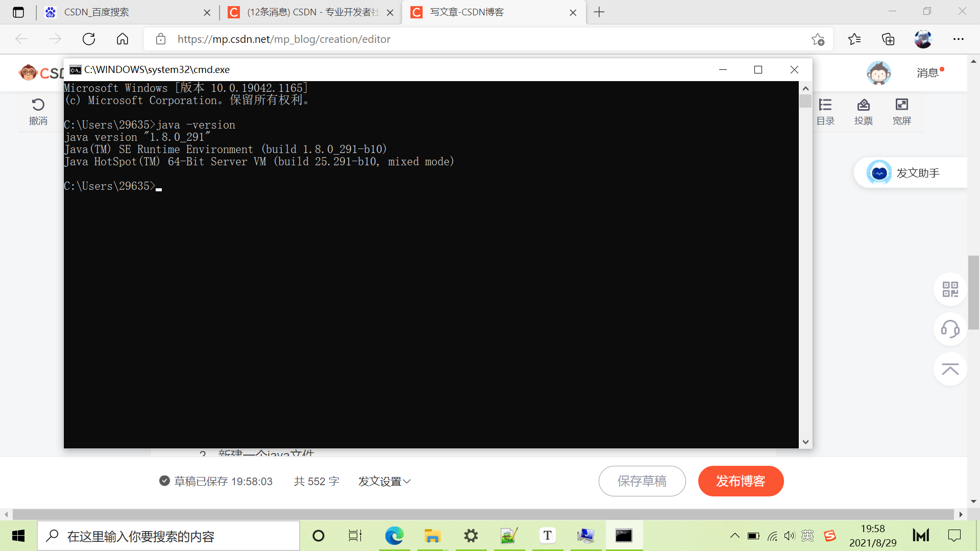Show hidden system tray icons
Viewport: 980px width, 551px height.
(x=734, y=536)
